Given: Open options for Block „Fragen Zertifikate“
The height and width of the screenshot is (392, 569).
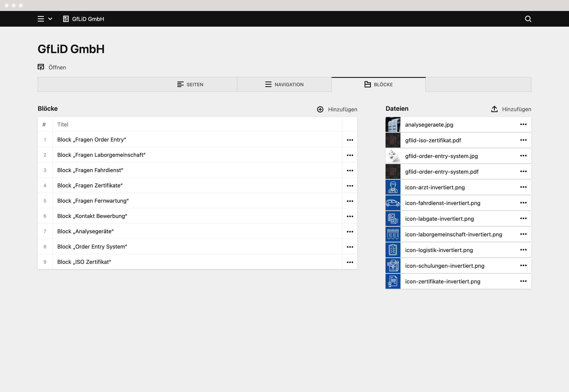Looking at the screenshot, I should (x=350, y=186).
